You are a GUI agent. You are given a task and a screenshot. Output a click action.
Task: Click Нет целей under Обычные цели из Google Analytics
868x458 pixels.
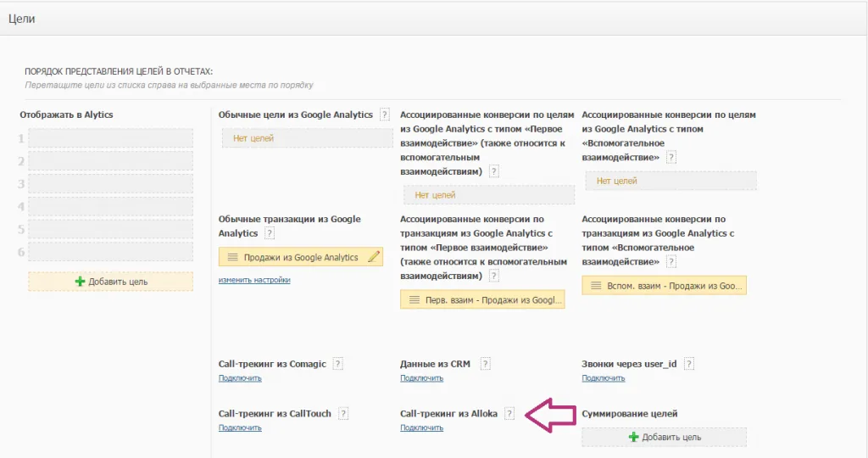(x=307, y=138)
